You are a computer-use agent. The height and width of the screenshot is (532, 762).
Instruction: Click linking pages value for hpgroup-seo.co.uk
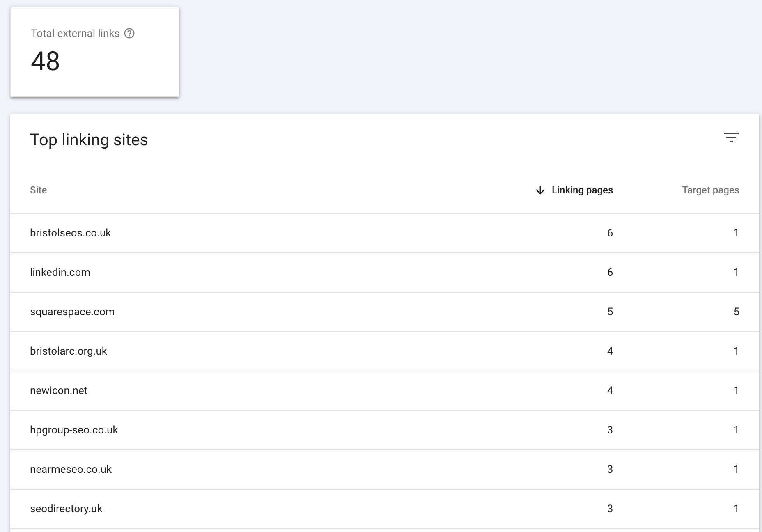click(610, 430)
